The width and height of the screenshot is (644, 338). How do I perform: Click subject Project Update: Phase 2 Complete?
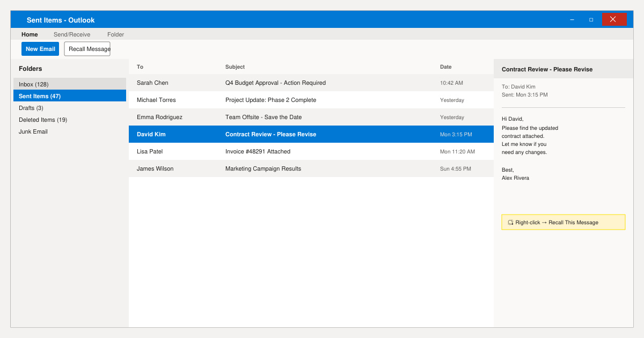click(270, 100)
